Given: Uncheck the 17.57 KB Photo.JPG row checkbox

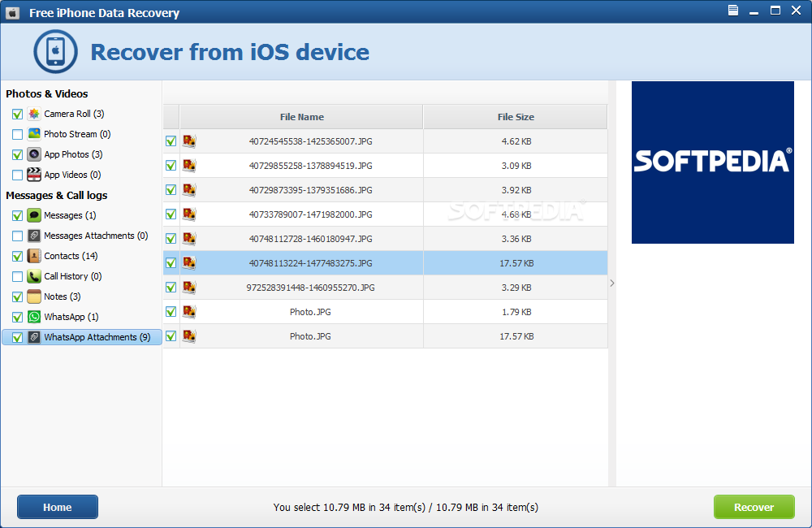Looking at the screenshot, I should 171,335.
